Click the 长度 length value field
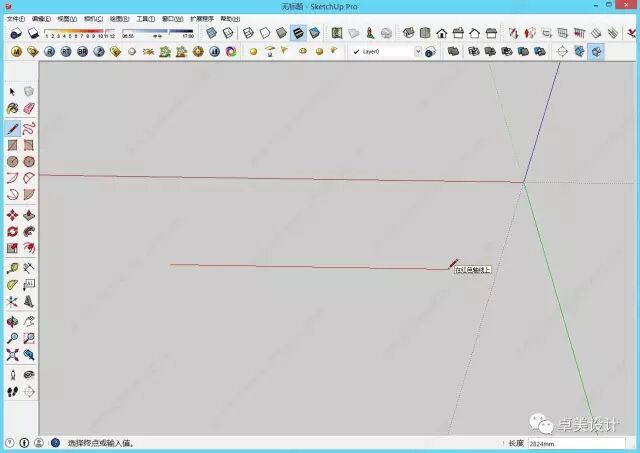This screenshot has height=453, width=640. tap(576, 444)
